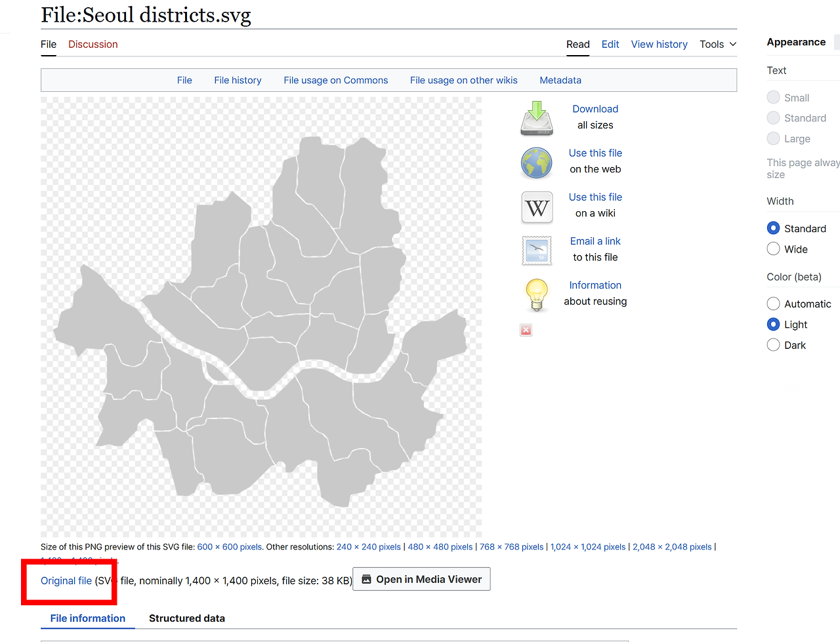Click the Seoul districts map preview image
The width and height of the screenshot is (840, 642).
pos(261,317)
